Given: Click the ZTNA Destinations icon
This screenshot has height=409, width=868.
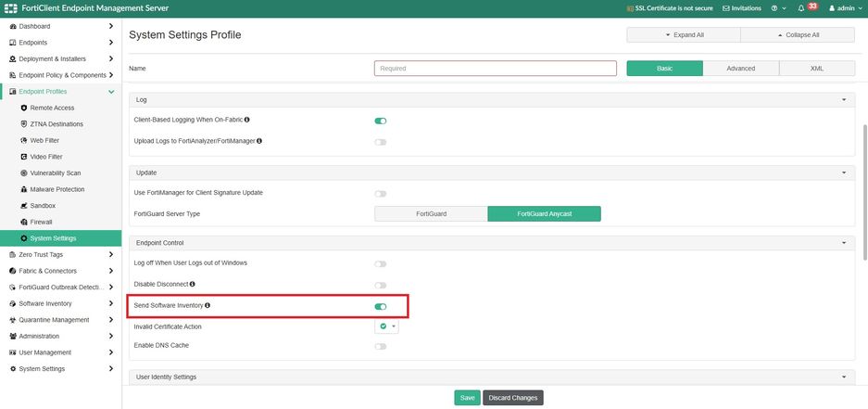Looking at the screenshot, I should 24,124.
